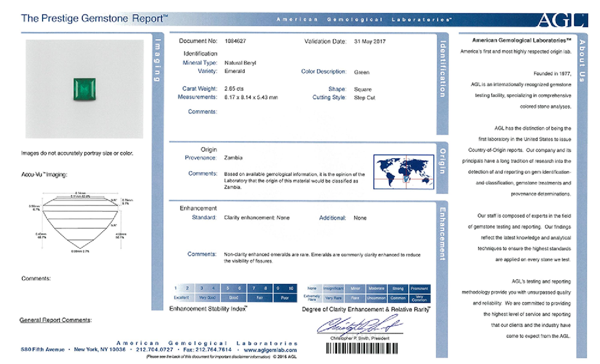Click the document number 1084627
Screen dimensions: 600x364
(235, 41)
